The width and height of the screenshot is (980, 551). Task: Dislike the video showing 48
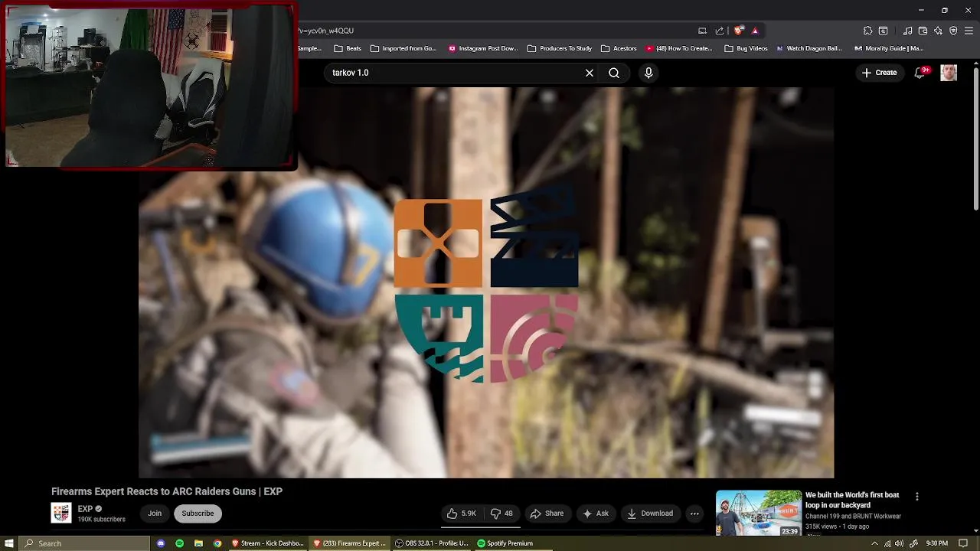(x=501, y=514)
